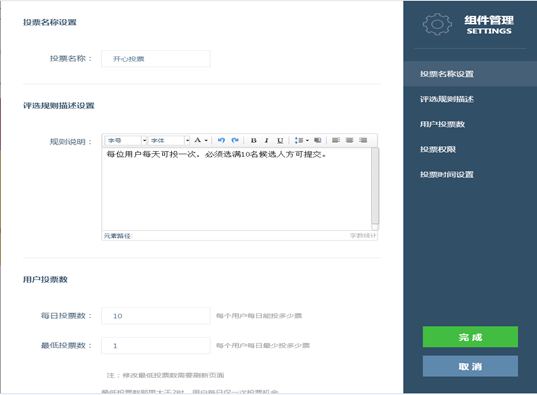Click the 取消 cancel button

coord(470,366)
